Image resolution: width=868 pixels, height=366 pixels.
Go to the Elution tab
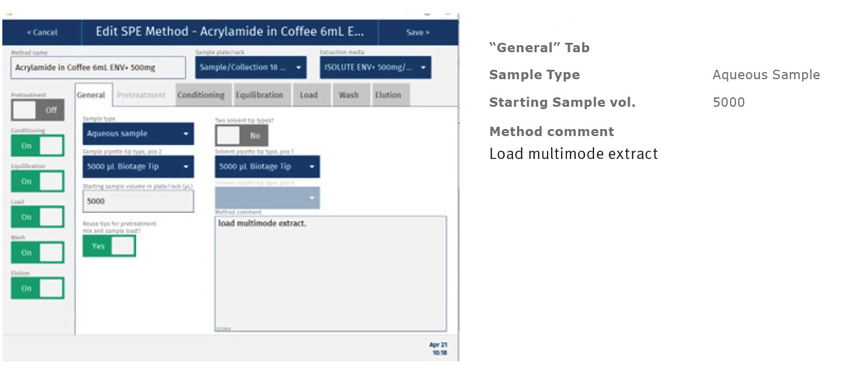pyautogui.click(x=388, y=95)
